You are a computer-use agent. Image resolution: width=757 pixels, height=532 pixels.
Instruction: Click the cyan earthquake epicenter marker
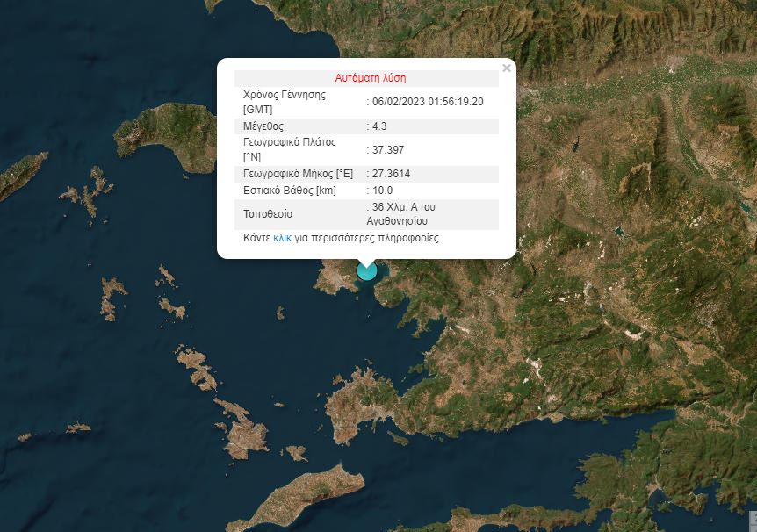pos(367,270)
